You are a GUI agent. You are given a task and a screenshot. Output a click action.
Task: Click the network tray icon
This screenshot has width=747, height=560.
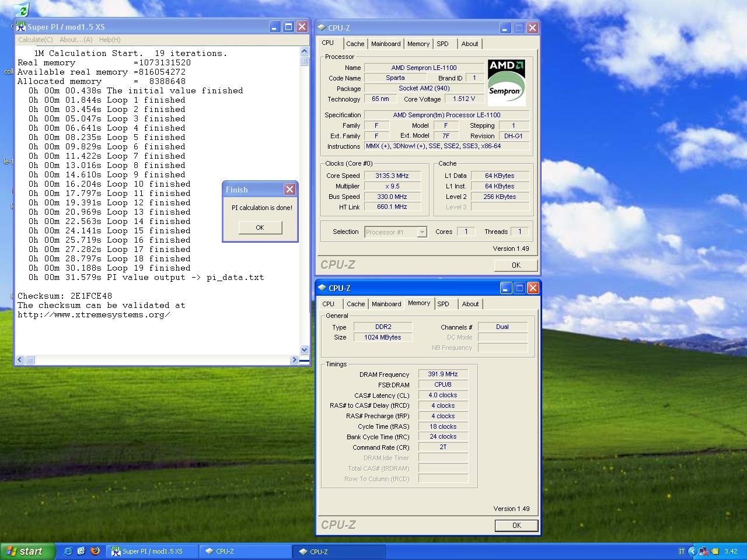coord(704,551)
